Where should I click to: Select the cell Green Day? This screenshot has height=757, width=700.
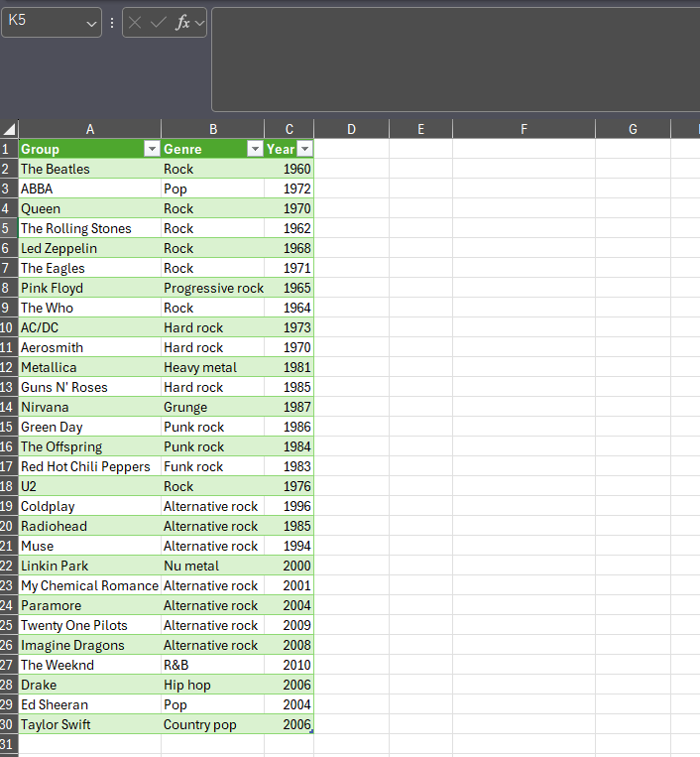point(90,427)
